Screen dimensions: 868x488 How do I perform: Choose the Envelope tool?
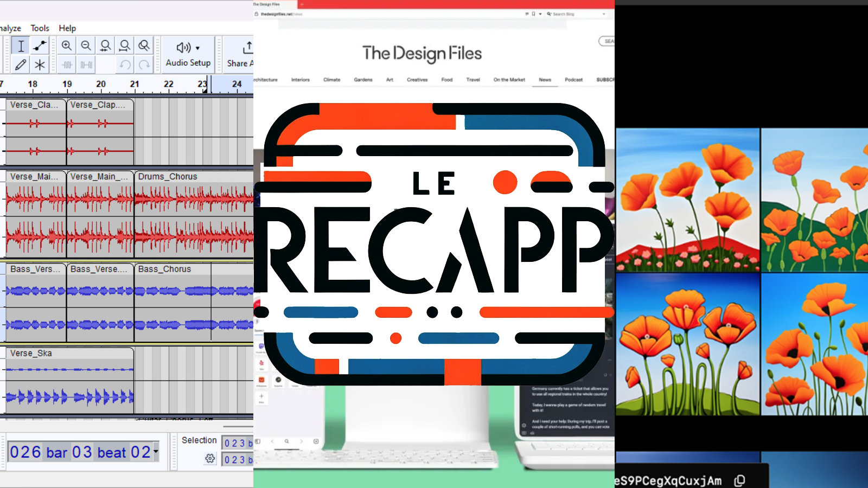coord(40,46)
